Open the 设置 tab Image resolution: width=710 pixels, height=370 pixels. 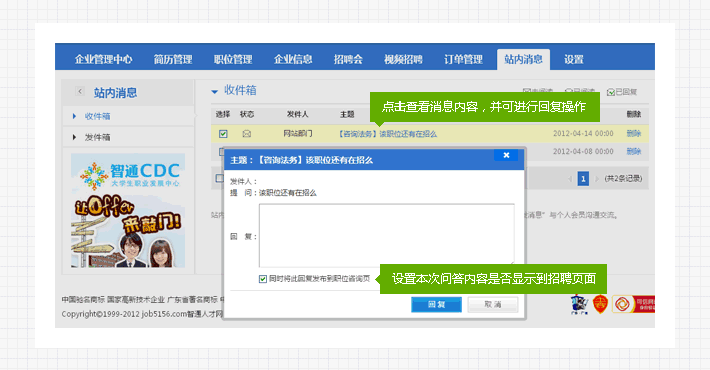coord(574,59)
